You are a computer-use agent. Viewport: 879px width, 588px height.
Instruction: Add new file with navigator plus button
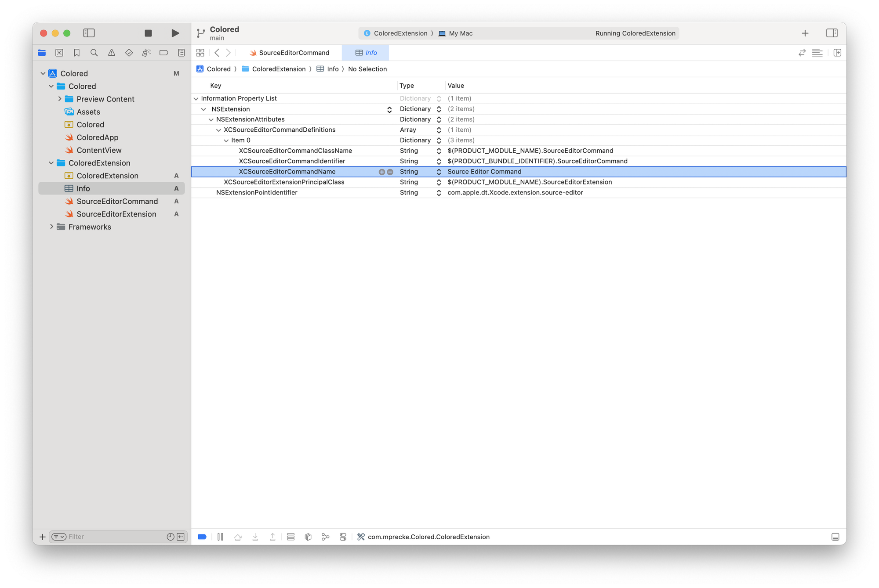point(43,537)
